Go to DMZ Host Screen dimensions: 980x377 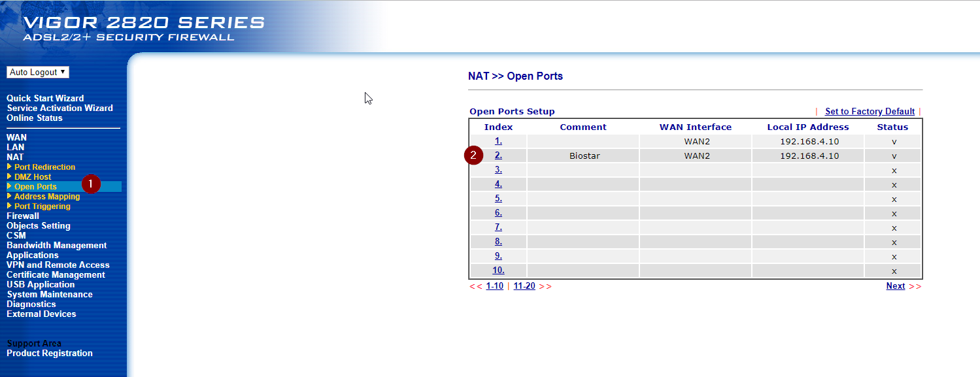click(33, 177)
